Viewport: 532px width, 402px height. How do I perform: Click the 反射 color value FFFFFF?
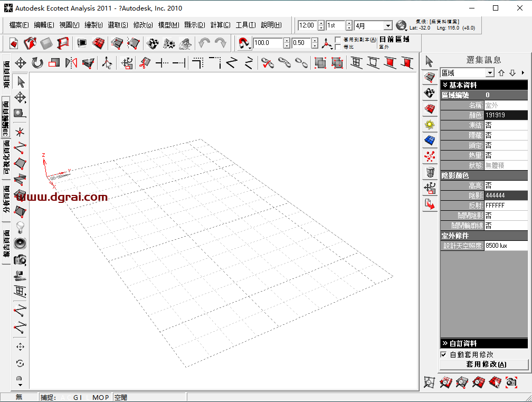pyautogui.click(x=506, y=205)
